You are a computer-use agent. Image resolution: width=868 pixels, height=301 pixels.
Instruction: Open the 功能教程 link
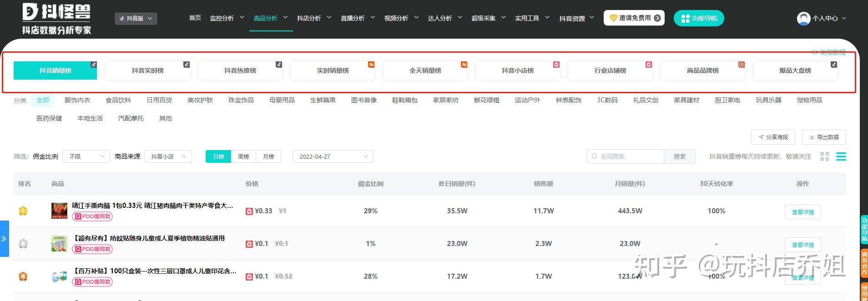pos(829,52)
